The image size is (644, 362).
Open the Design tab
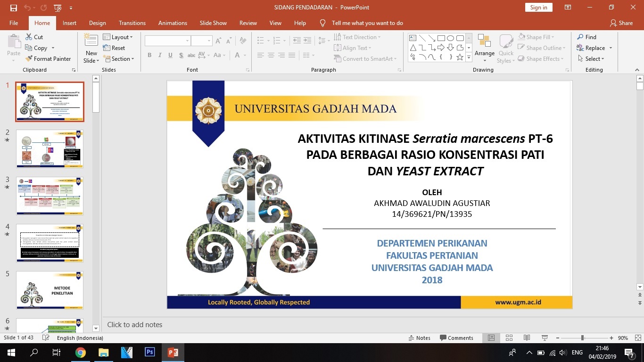98,23
